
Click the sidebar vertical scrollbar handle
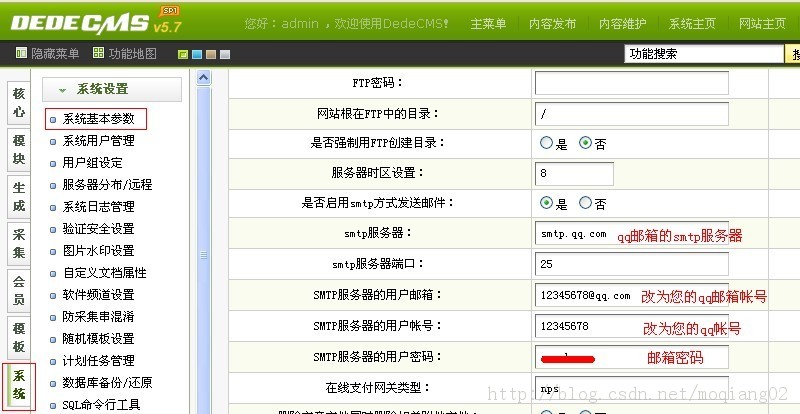click(204, 250)
